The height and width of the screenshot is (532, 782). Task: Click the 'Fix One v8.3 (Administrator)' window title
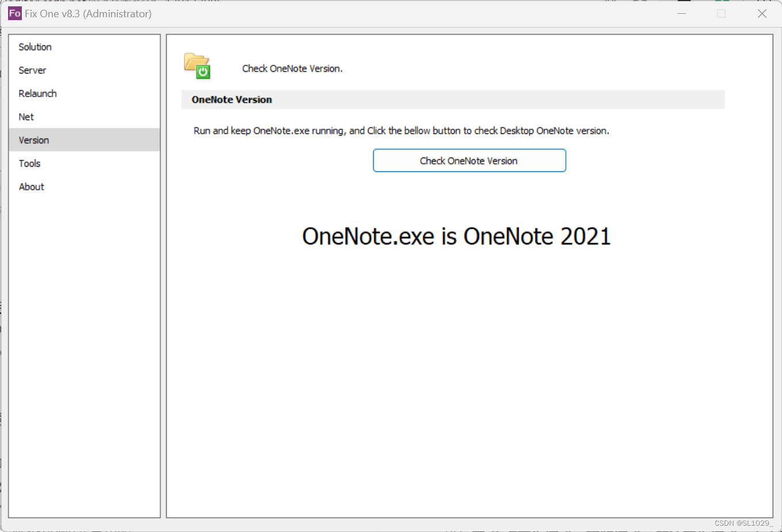(x=88, y=13)
